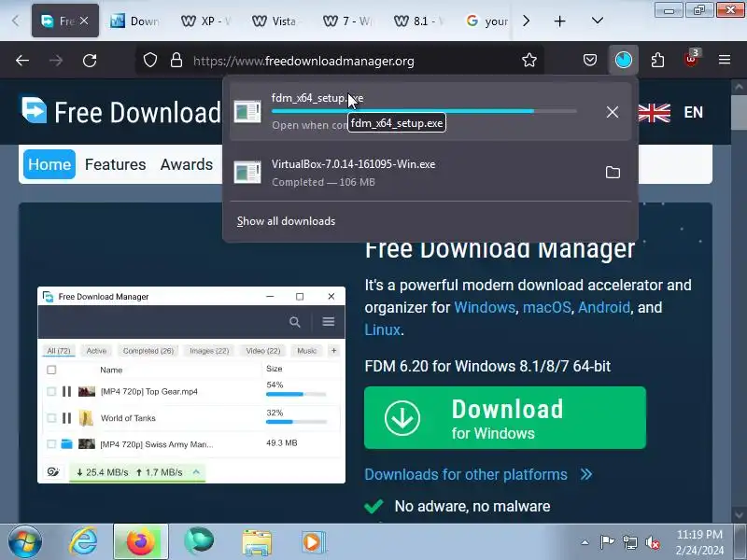Switch to the XP Wikipedia tab

coord(206,21)
